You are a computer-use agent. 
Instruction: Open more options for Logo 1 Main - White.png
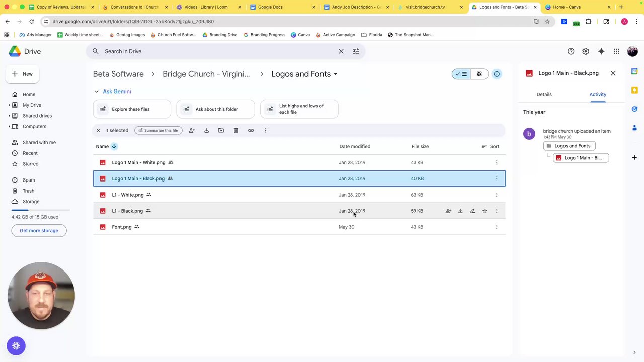tap(497, 162)
